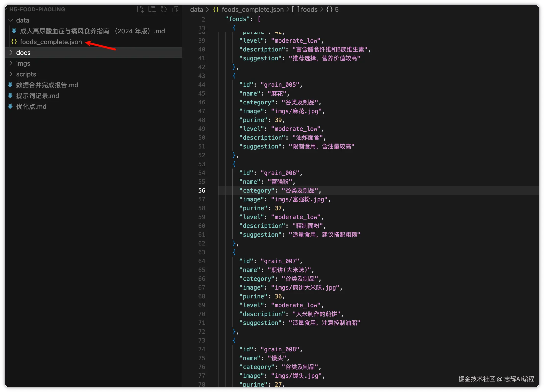
Task: Click the New File icon in explorer header
Action: coord(140,10)
